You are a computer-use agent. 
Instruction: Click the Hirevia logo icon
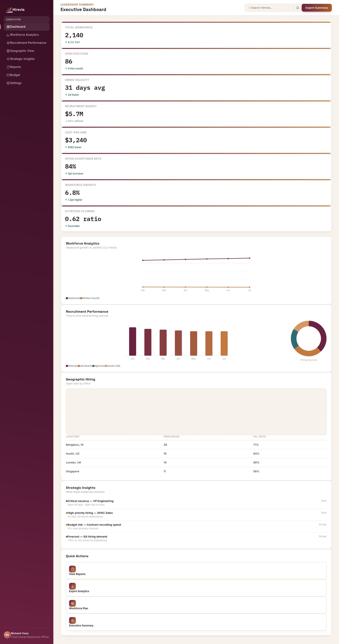click(x=9, y=10)
